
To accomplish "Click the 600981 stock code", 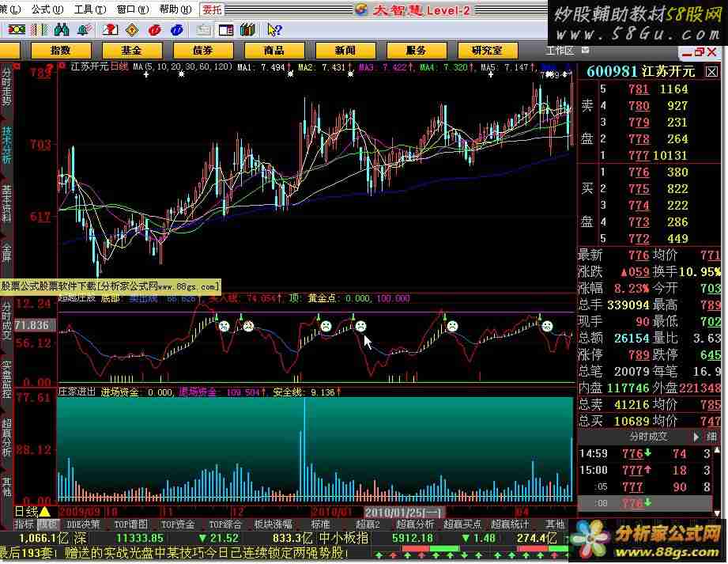I will pyautogui.click(x=612, y=71).
